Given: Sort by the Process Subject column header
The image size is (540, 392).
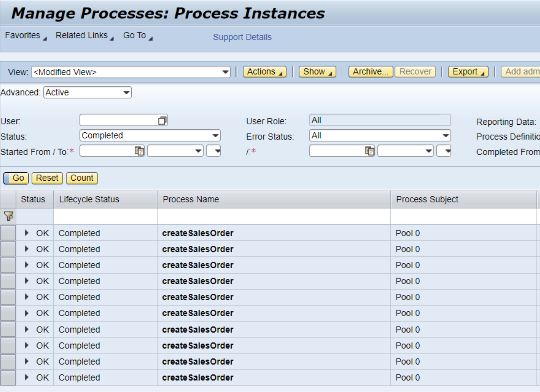Looking at the screenshot, I should pyautogui.click(x=464, y=199).
